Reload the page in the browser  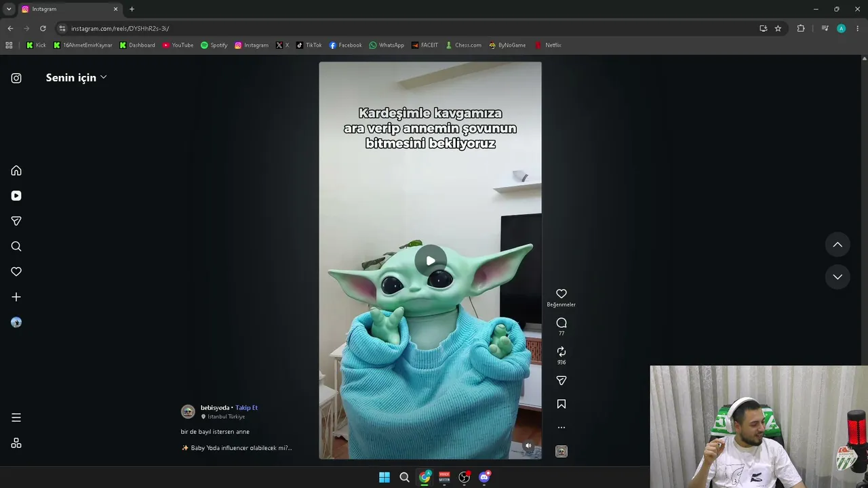coord(43,28)
